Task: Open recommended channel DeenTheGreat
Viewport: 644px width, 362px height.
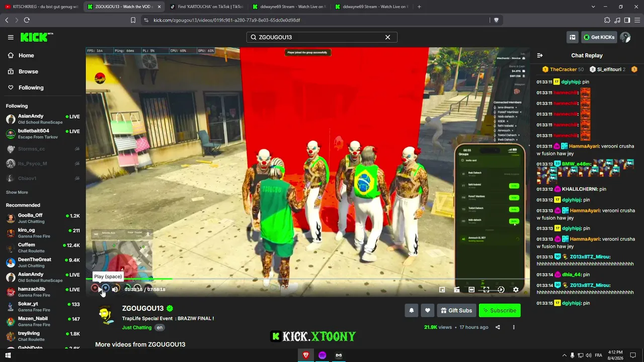Action: pos(43,262)
